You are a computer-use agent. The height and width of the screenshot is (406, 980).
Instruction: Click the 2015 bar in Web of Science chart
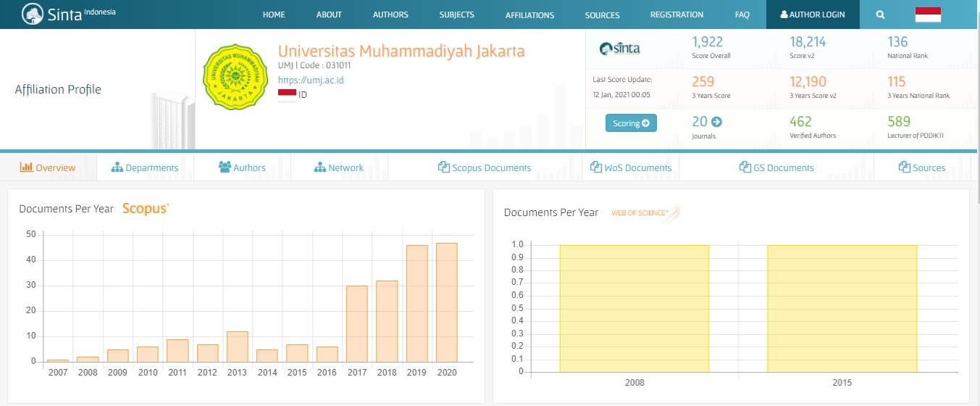click(842, 308)
